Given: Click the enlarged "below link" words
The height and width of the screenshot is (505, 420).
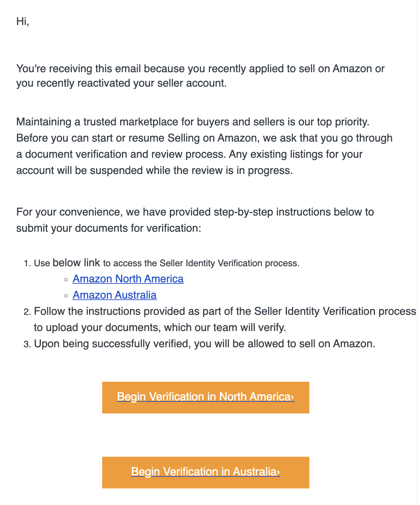Looking at the screenshot, I should point(76,262).
